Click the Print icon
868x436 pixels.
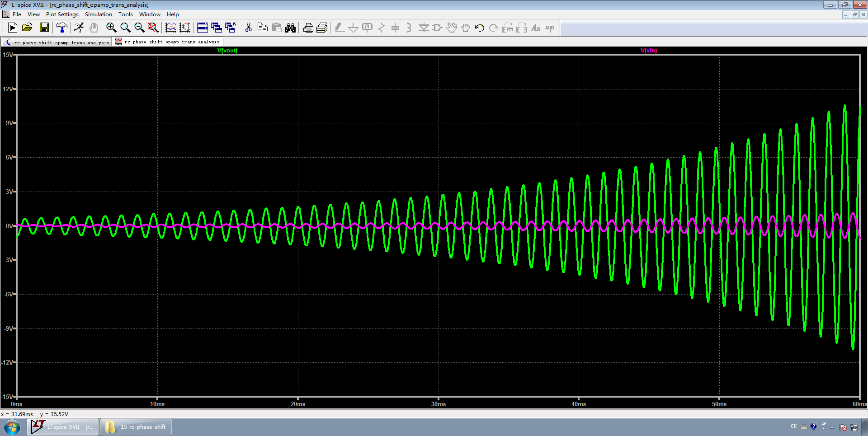point(308,28)
